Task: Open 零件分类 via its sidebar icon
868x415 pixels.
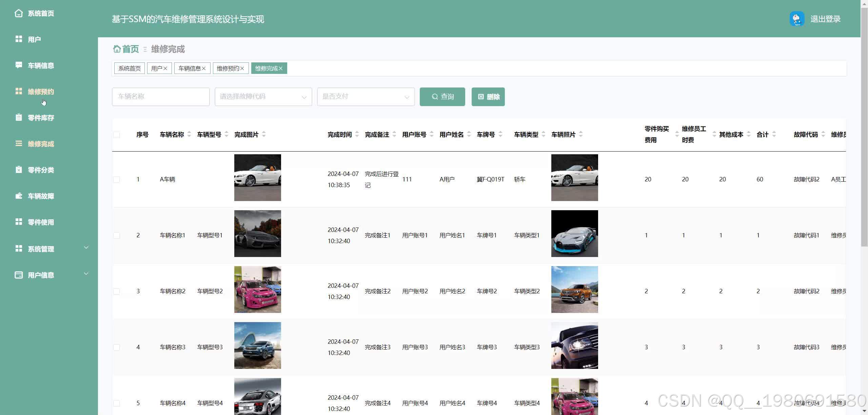Action: click(19, 170)
